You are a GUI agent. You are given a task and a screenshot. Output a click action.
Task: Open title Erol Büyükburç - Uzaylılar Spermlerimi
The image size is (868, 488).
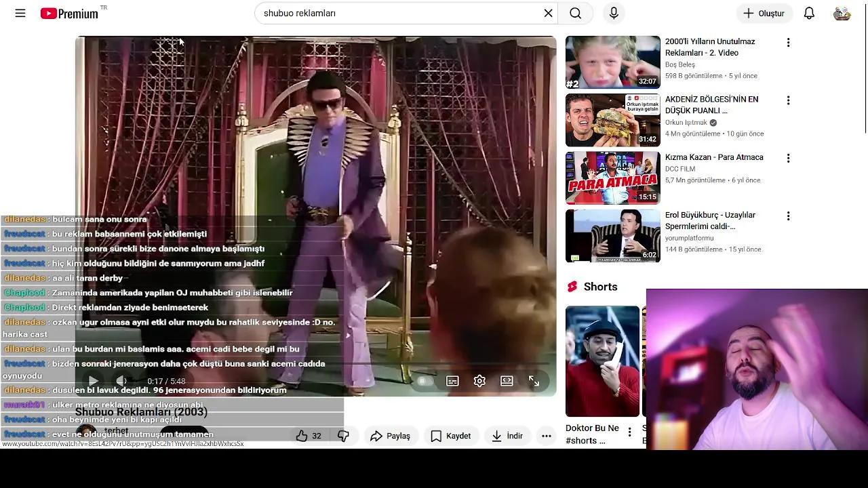point(710,220)
